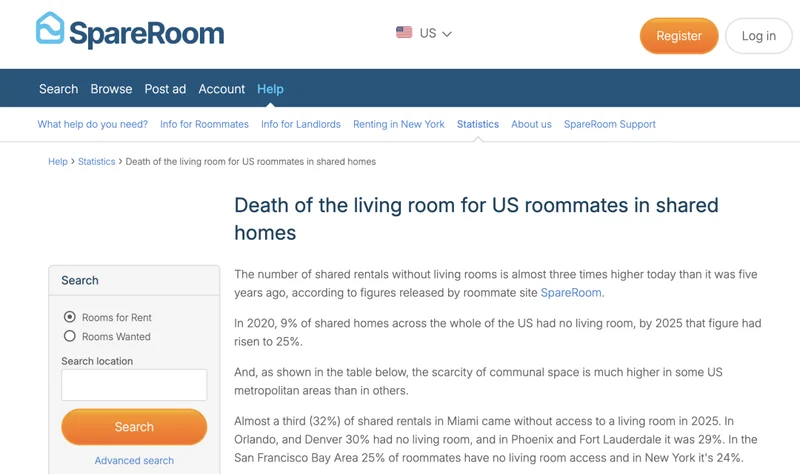The image size is (800, 474).
Task: Click the orange Register button
Action: click(x=679, y=36)
